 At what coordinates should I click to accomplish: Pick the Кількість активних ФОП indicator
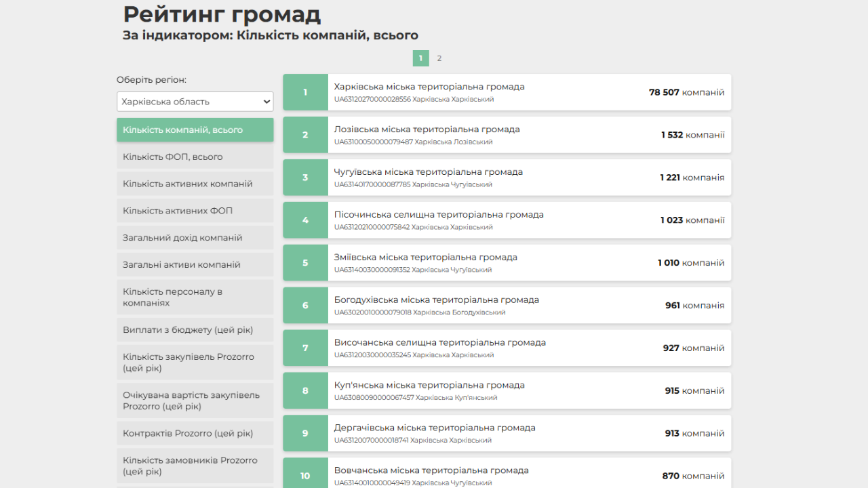(x=195, y=211)
